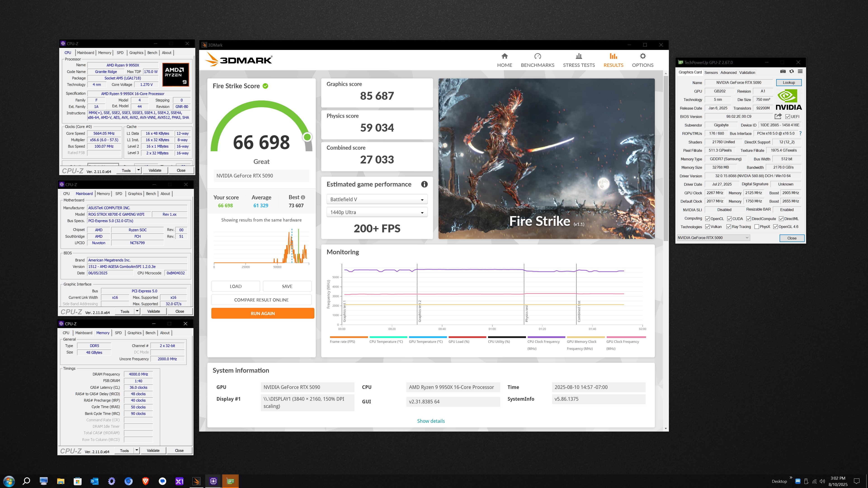Toggle UEFI checkbox in GPU-Z
Viewport: 868px width, 488px height.
coord(788,117)
